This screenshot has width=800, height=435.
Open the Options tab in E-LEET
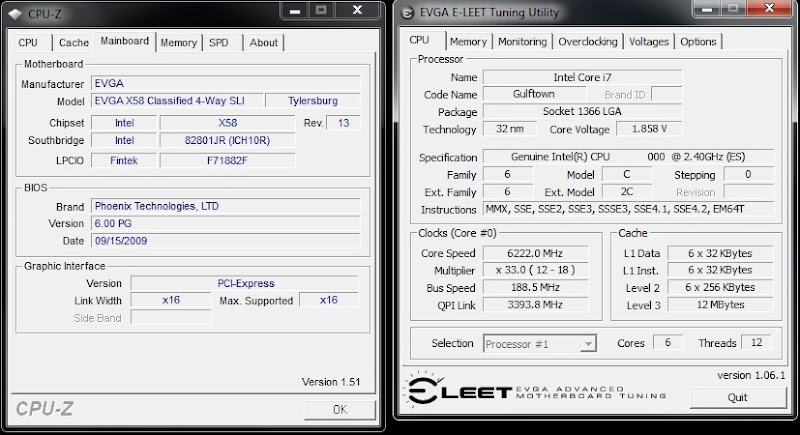698,42
